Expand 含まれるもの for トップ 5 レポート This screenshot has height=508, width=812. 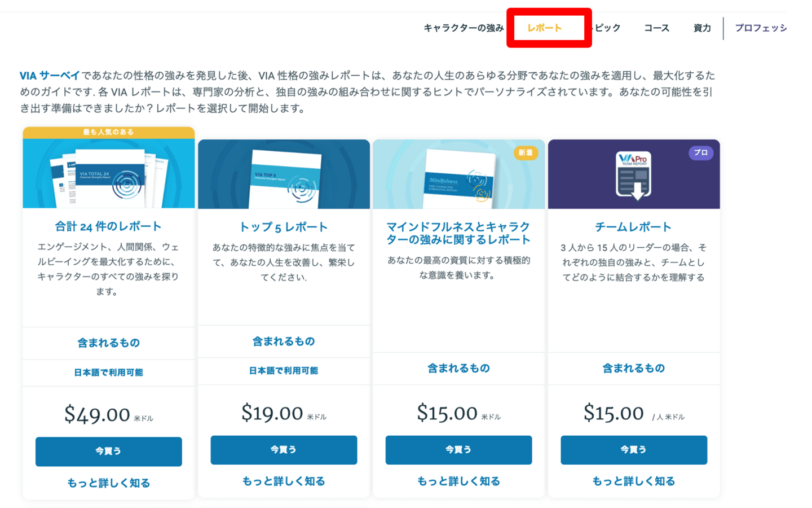(284, 341)
